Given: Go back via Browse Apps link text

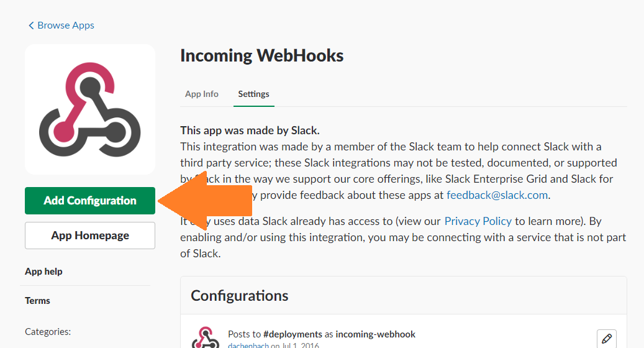Looking at the screenshot, I should pos(66,25).
